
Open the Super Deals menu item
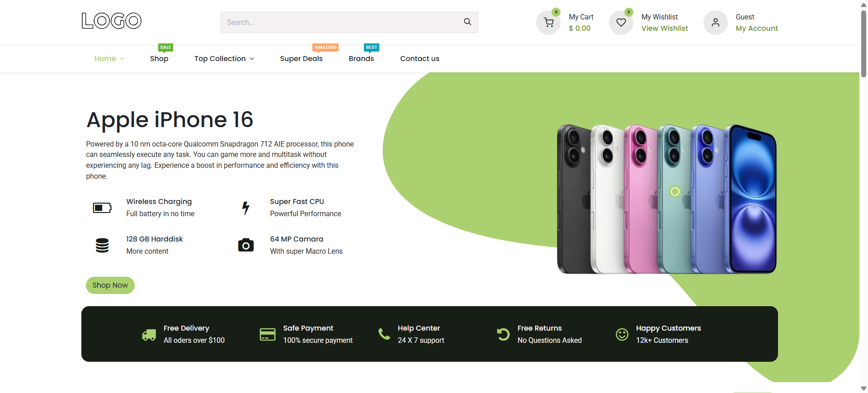[x=301, y=59]
